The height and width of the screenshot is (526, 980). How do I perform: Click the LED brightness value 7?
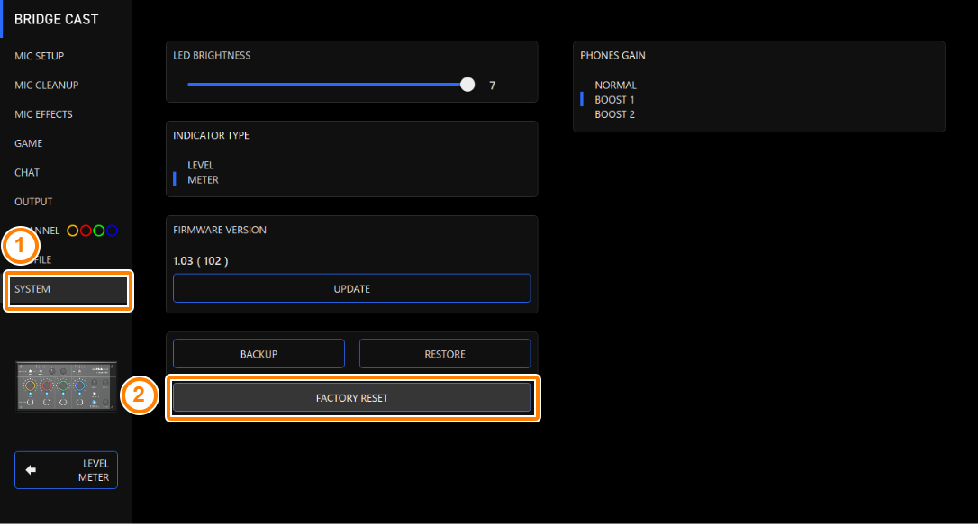pos(493,86)
